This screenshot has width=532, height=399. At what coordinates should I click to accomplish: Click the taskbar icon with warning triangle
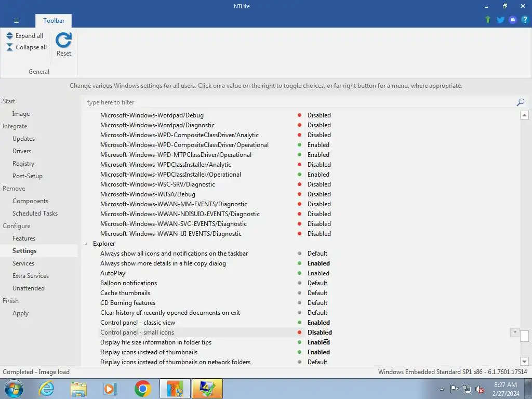coord(207,389)
